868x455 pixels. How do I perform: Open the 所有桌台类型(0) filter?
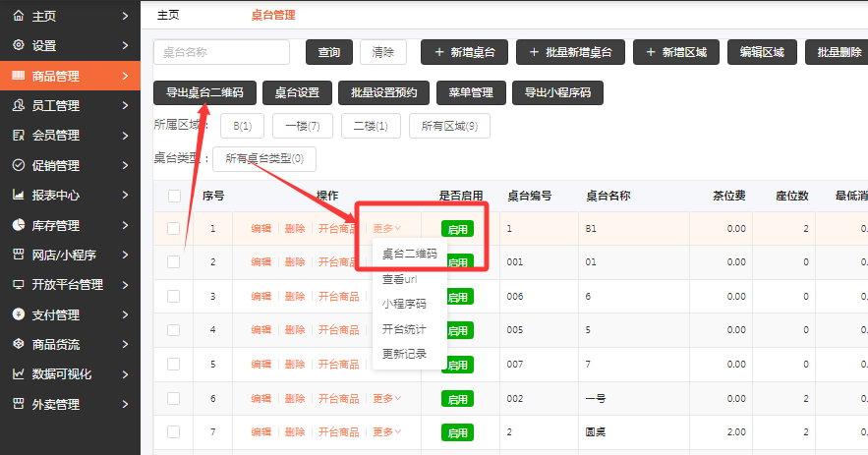point(263,157)
